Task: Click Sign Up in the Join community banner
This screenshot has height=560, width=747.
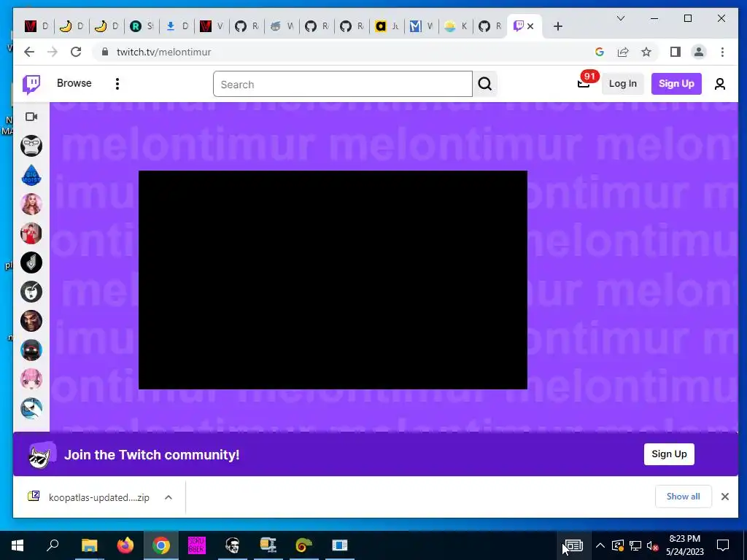Action: tap(669, 454)
